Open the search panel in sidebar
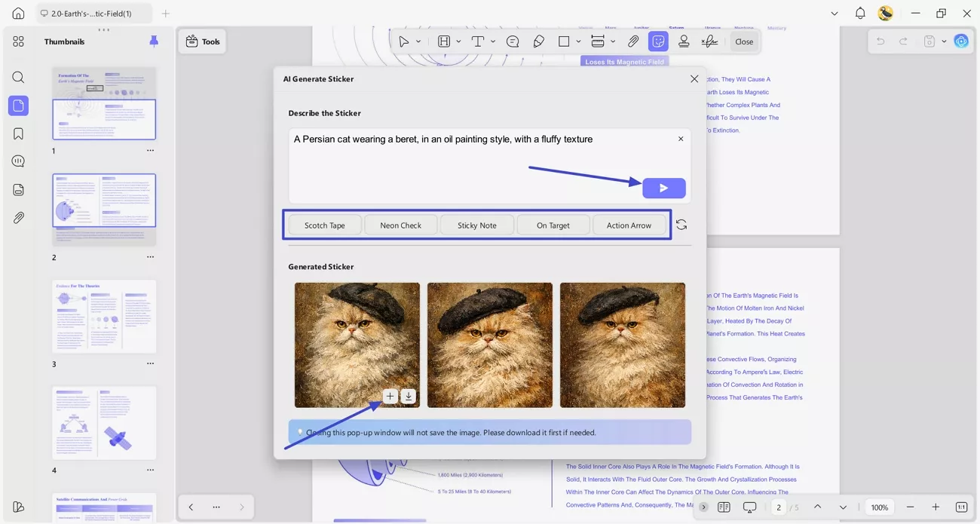The height and width of the screenshot is (524, 980). click(x=18, y=77)
